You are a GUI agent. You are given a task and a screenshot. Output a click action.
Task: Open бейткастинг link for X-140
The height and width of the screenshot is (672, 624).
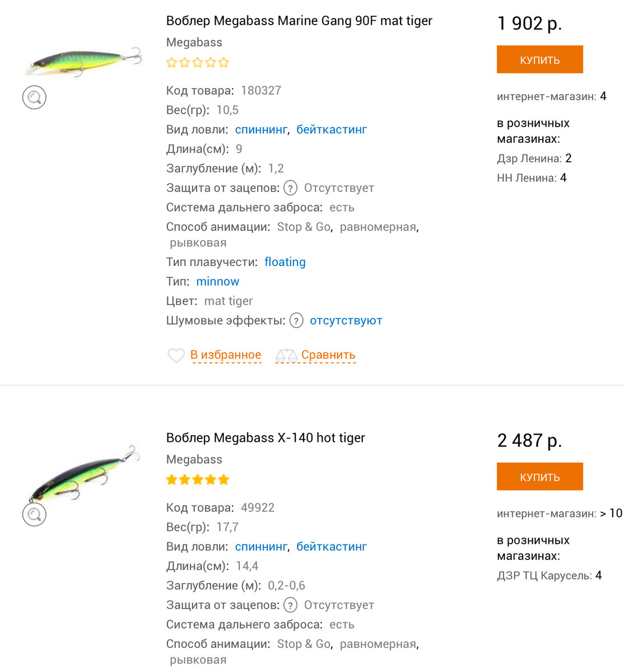click(x=332, y=547)
